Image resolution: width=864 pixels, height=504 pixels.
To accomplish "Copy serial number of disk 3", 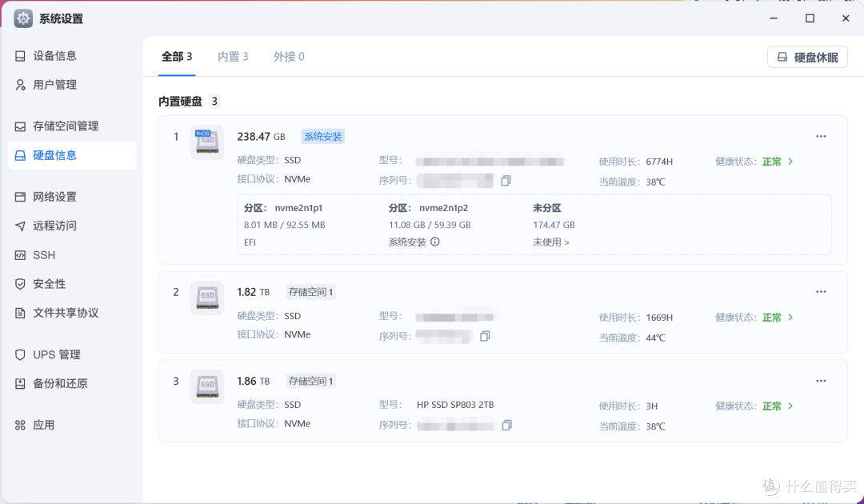I will [507, 426].
